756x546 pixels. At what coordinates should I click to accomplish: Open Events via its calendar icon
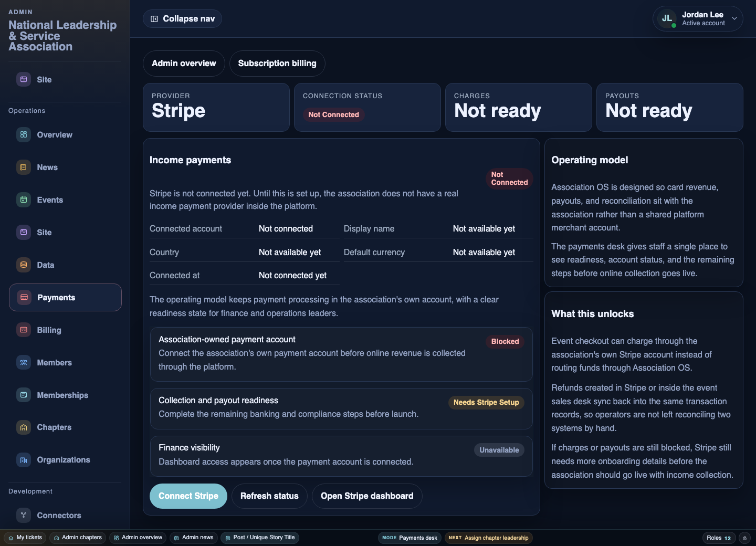[x=24, y=199]
